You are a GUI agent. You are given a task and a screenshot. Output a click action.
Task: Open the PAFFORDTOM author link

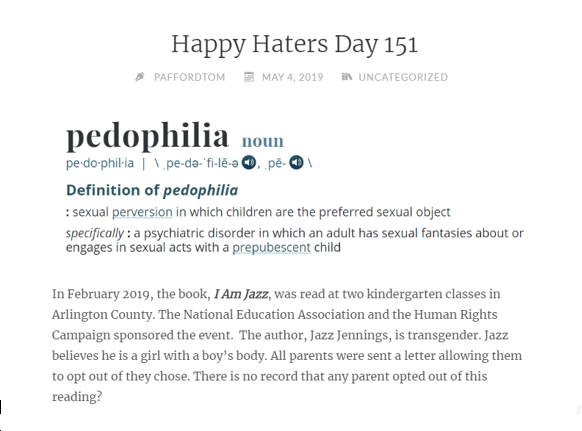(190, 77)
